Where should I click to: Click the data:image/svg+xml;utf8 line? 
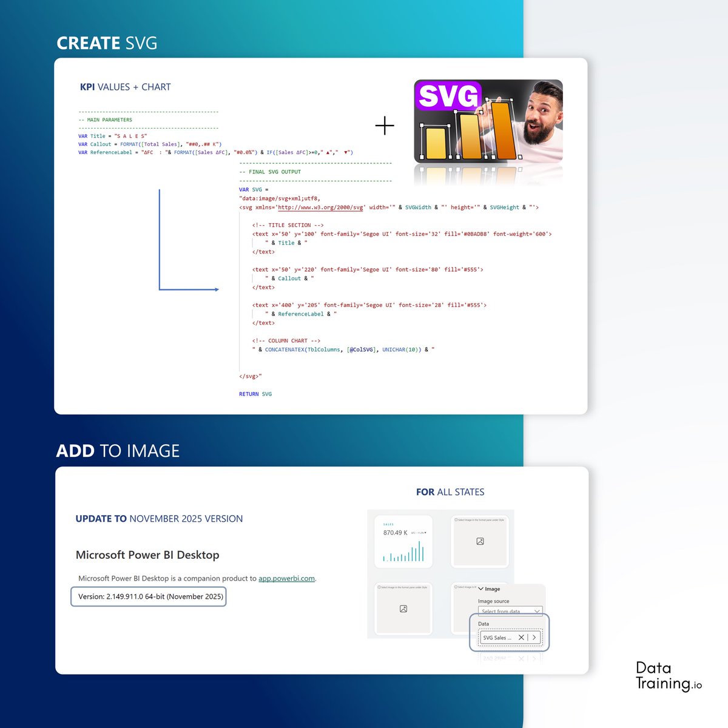[x=280, y=198]
